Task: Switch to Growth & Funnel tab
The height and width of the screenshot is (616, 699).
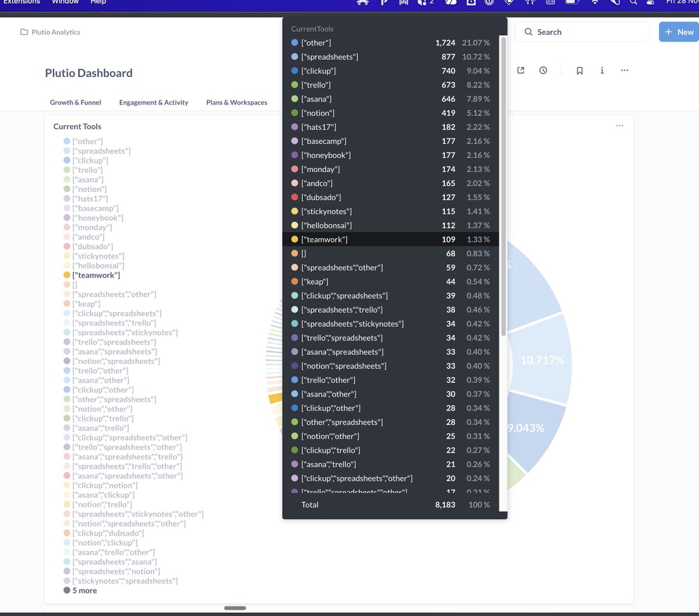Action: click(76, 102)
